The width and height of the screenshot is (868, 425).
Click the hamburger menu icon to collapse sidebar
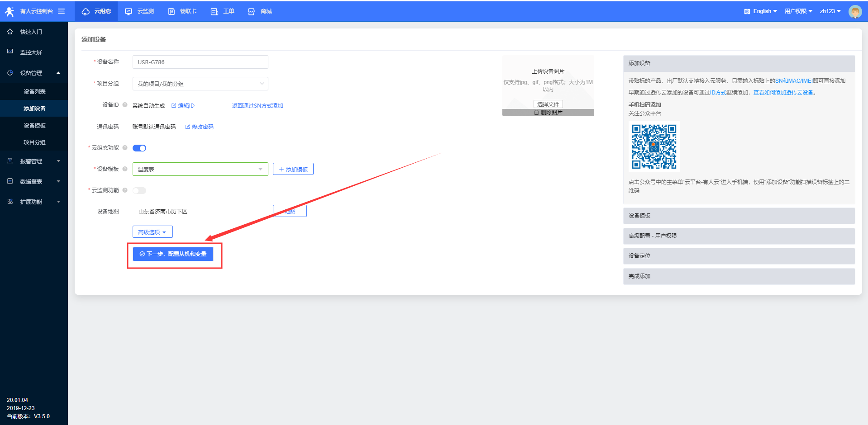click(x=61, y=11)
